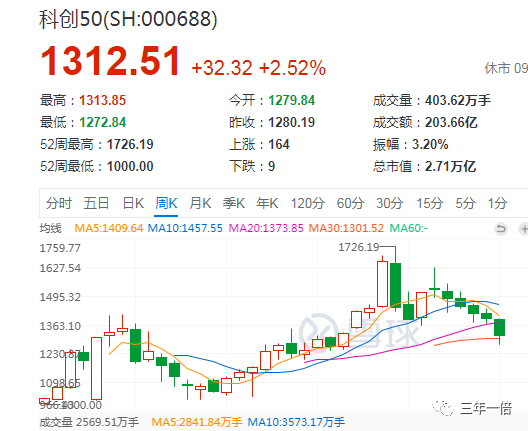Viewport: 528px width, 431px height.
Task: Click the undo/reset chart icon
Action: 501,229
